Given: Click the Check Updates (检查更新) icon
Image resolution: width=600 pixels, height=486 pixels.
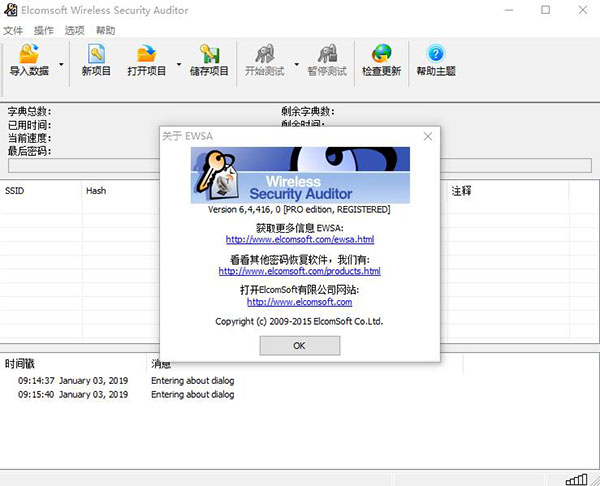Looking at the screenshot, I should pyautogui.click(x=382, y=53).
